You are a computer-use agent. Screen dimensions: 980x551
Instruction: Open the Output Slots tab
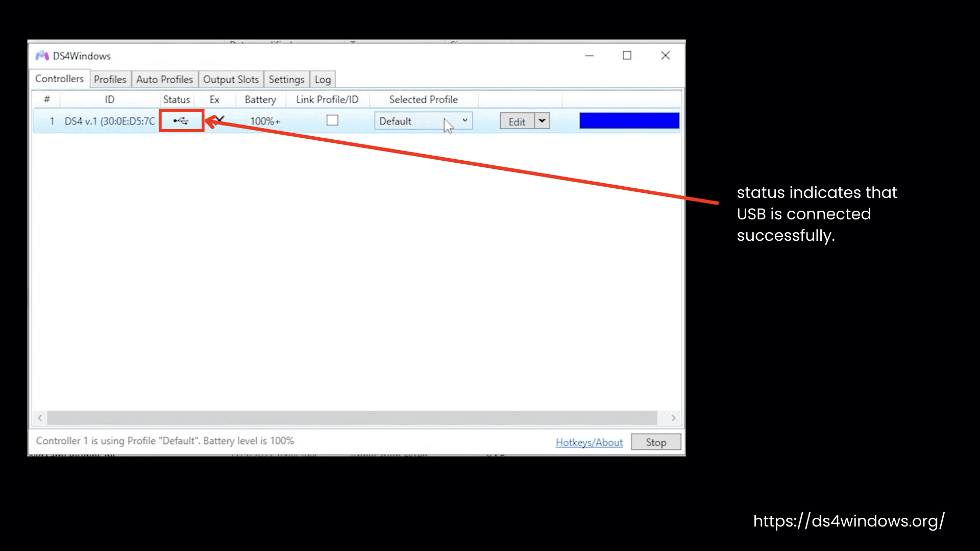pyautogui.click(x=231, y=80)
